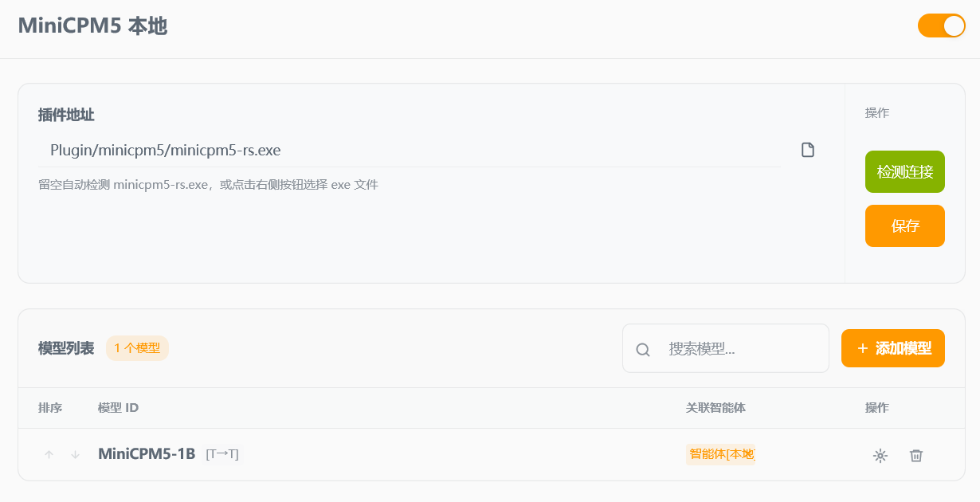
Task: Click the 搜索模型 search field
Action: tap(726, 348)
